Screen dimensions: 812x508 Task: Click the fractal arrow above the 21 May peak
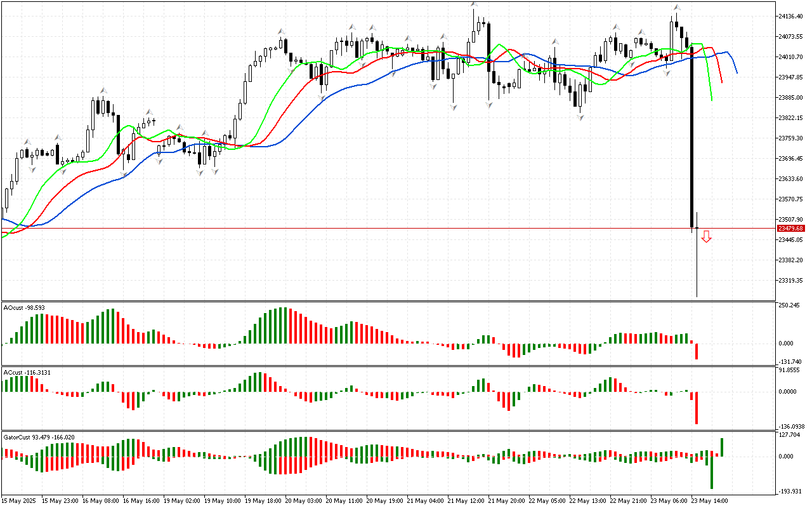point(474,5)
